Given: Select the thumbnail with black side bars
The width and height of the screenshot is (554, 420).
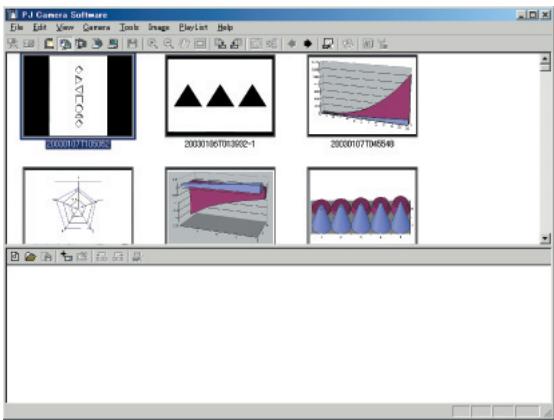Looking at the screenshot, I should (x=78, y=96).
